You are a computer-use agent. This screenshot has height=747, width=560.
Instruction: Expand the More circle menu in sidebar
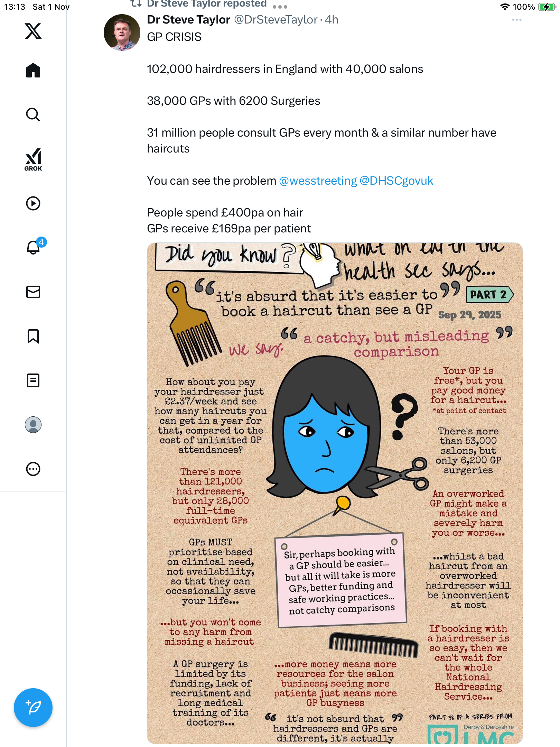pos(33,469)
